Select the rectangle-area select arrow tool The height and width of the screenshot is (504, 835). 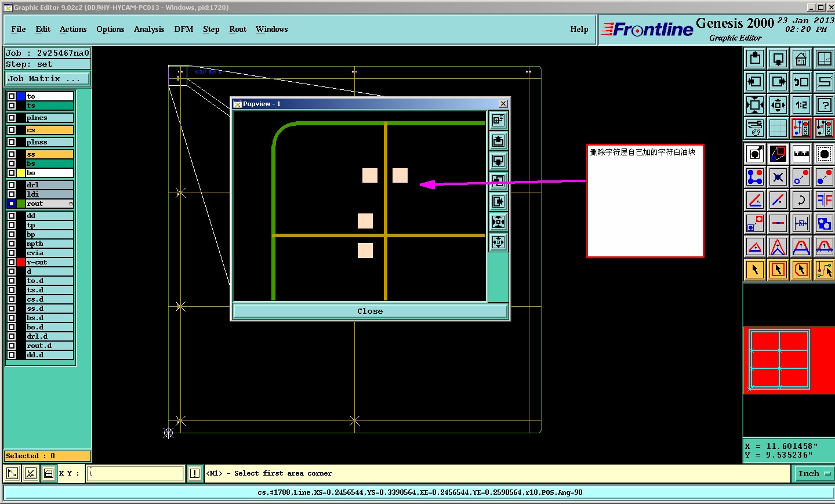(x=778, y=270)
